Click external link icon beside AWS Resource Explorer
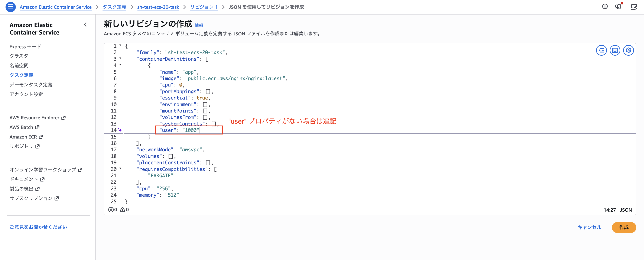This screenshot has height=260, width=644. coord(64,117)
